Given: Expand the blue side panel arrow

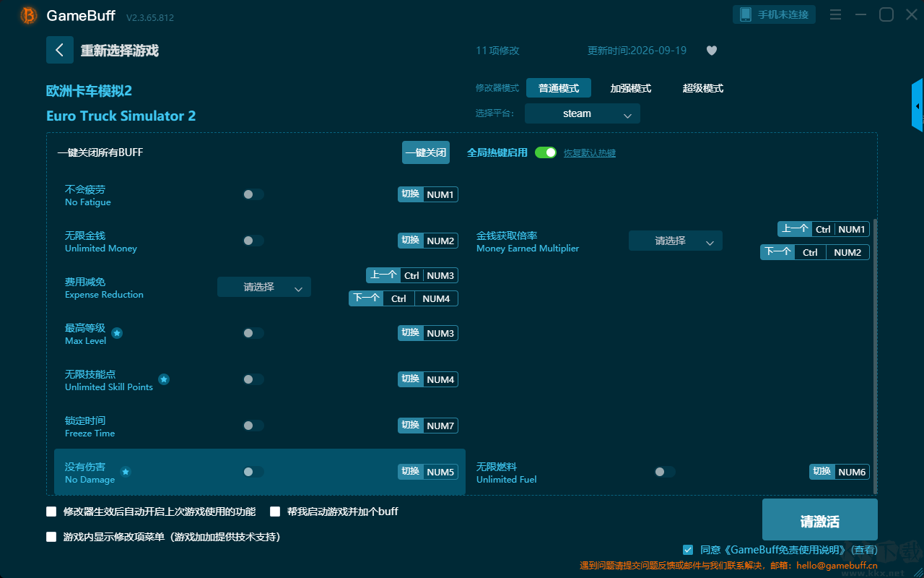Looking at the screenshot, I should 918,106.
